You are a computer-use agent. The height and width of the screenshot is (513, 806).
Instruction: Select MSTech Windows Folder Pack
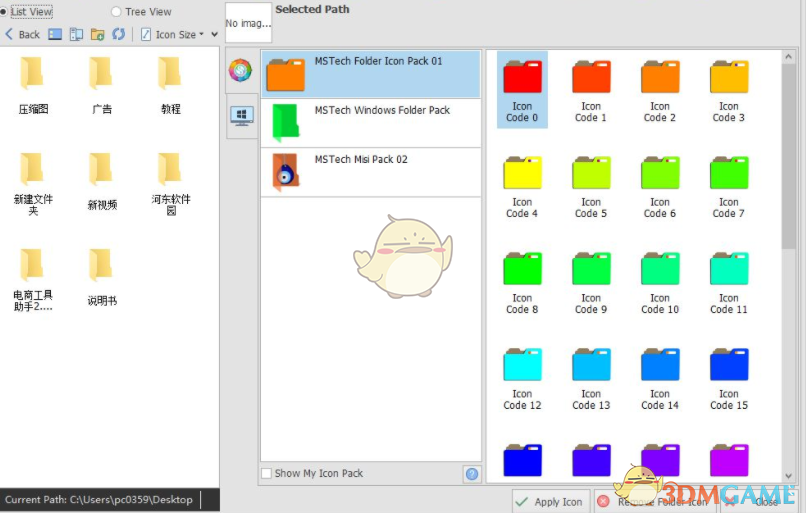pos(371,123)
